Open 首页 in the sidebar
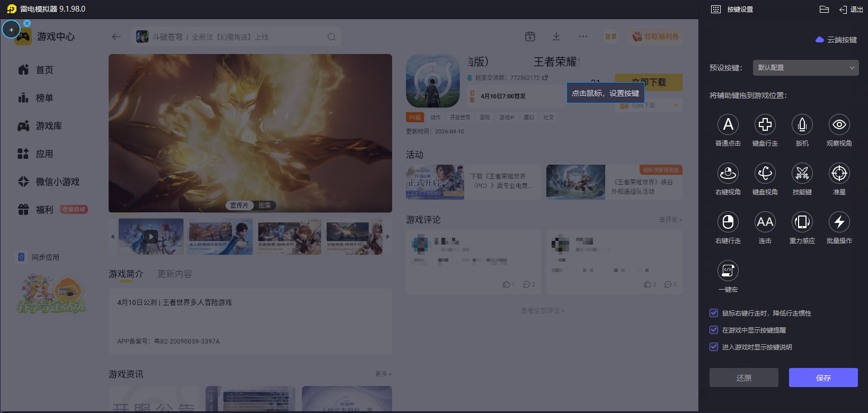Viewport: 868px width, 413px height. coord(36,70)
